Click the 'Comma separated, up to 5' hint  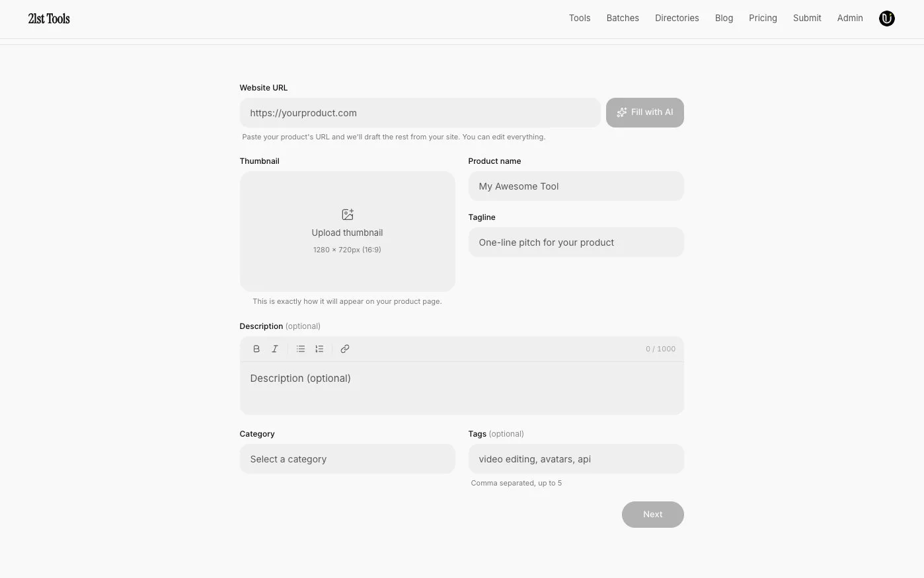click(x=516, y=483)
